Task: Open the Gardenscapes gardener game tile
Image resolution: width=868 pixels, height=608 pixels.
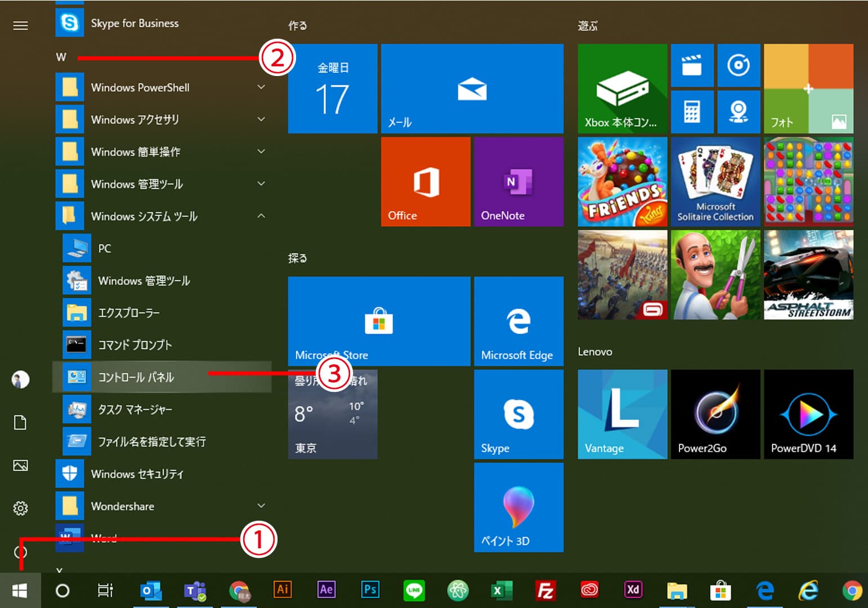Action: 715,275
